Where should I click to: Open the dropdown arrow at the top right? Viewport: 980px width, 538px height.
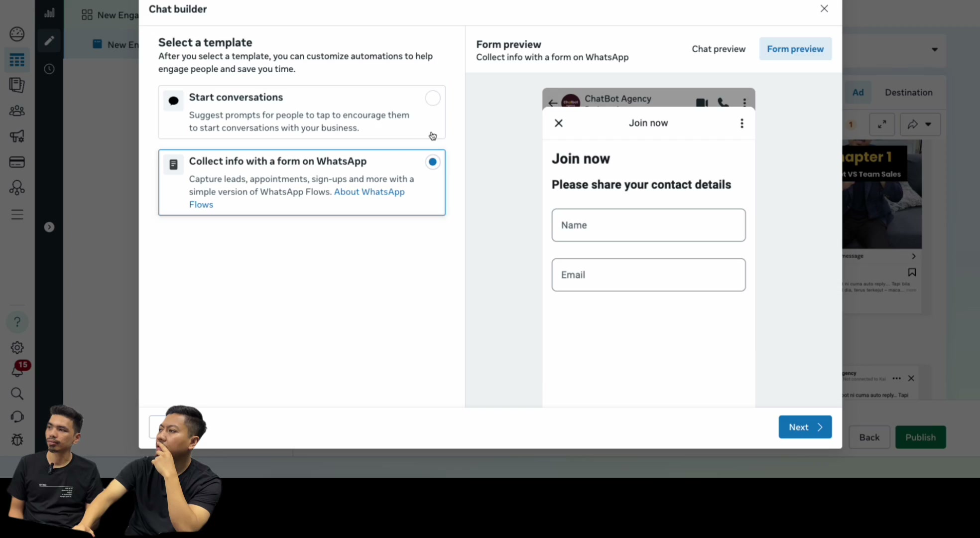(x=935, y=49)
